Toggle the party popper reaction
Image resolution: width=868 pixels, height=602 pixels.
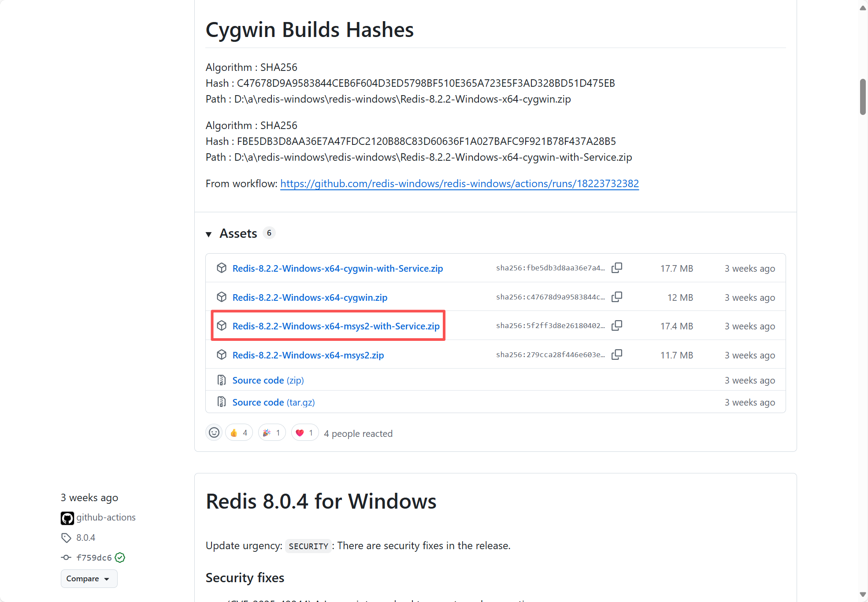(x=272, y=433)
